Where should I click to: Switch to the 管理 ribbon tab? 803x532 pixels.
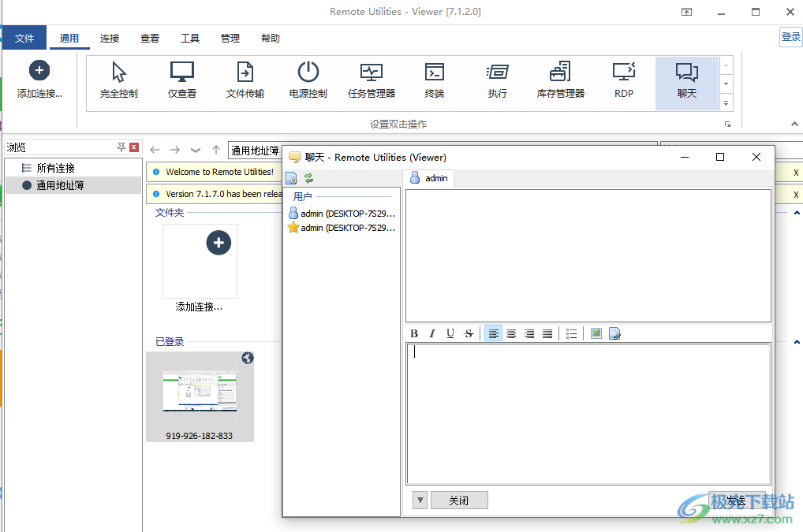(230, 38)
